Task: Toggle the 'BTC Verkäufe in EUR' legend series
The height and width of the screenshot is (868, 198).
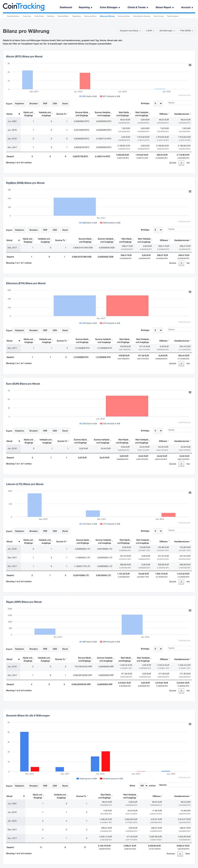Action: 110,96
